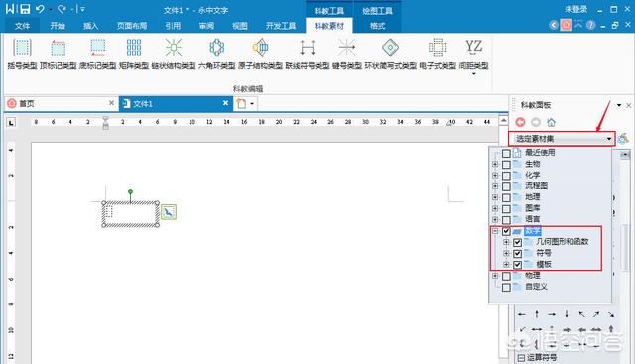Check the 化学 checkbox
Screen dimensions: 635x364
pos(506,176)
